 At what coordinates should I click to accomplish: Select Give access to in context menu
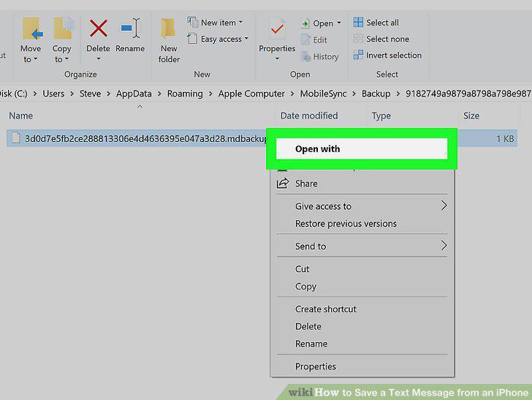[362, 206]
